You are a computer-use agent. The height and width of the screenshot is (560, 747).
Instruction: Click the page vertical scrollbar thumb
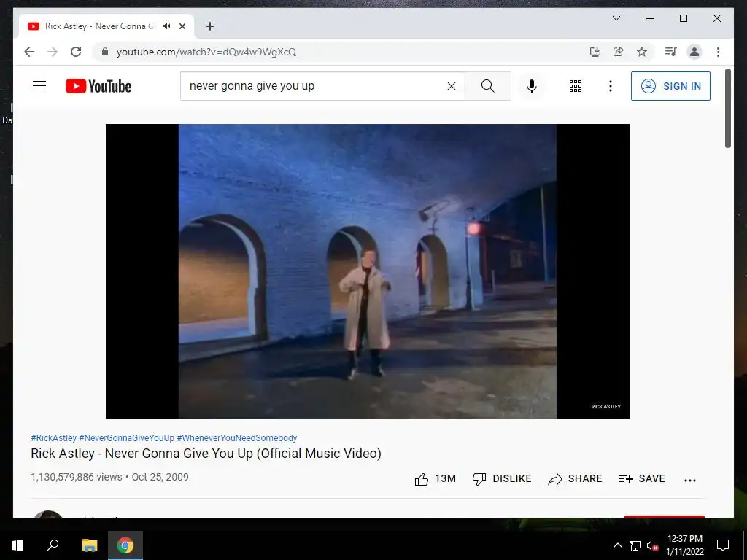click(727, 108)
